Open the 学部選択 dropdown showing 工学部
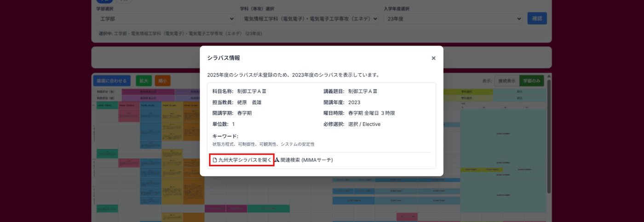644x222 pixels. (x=167, y=19)
